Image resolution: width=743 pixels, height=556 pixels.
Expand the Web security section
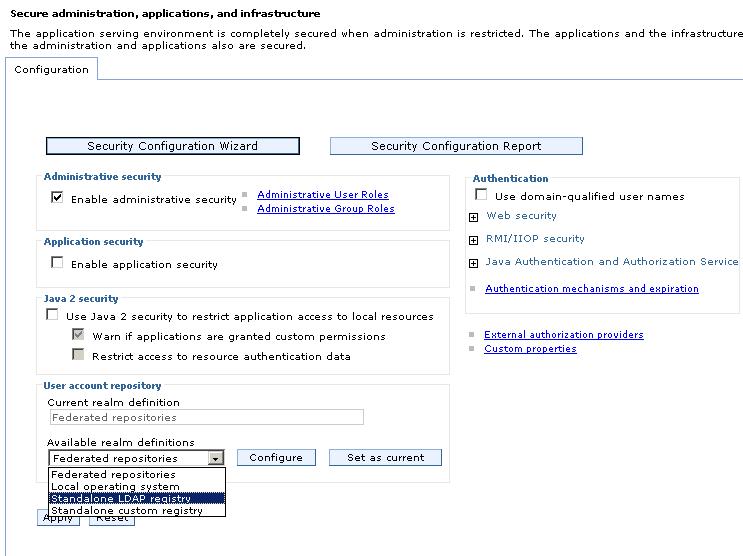click(473, 217)
